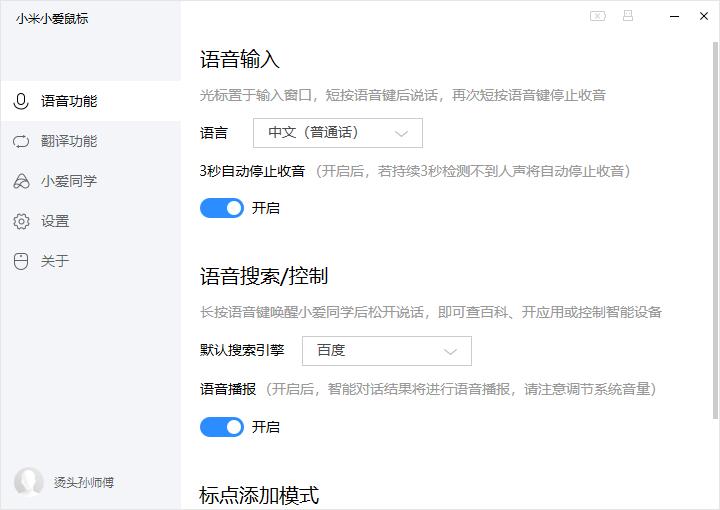Click the 3秒自动停止收音 label
Image resolution: width=720 pixels, height=510 pixels.
(253, 171)
